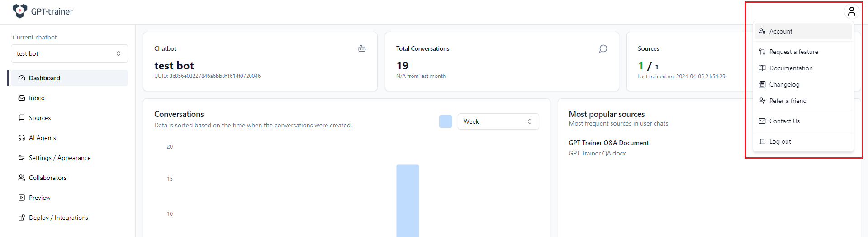Click the Total Conversations count 19
The width and height of the screenshot is (868, 237).
coord(402,66)
